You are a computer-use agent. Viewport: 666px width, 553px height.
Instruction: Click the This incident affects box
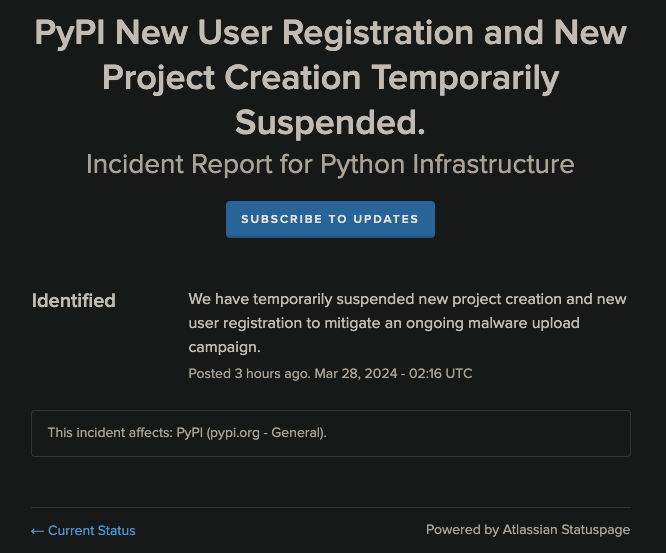[x=330, y=433]
